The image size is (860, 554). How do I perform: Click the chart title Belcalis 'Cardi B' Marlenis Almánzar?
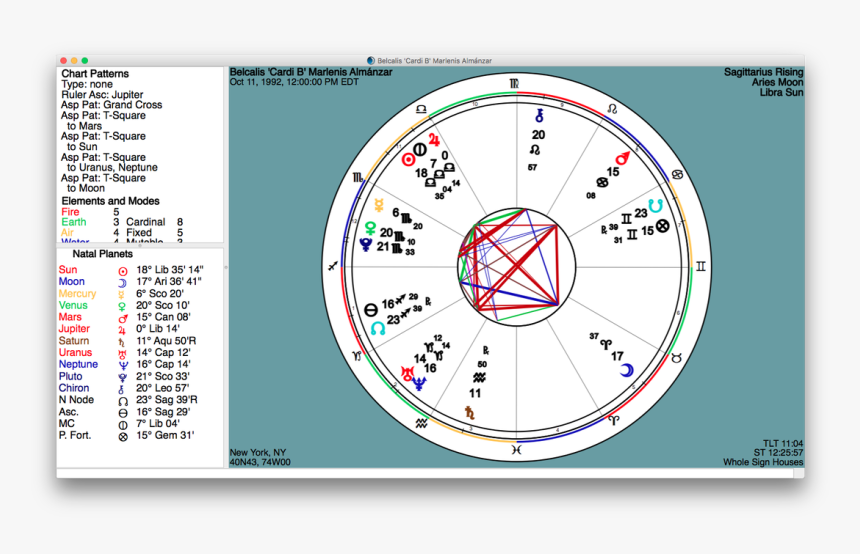coord(311,72)
